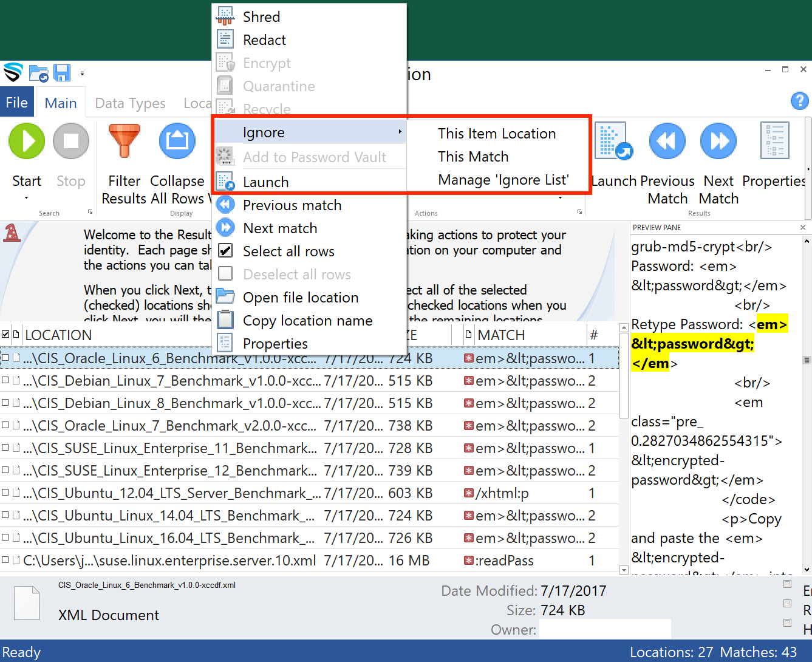This screenshot has width=812, height=662.
Task: Check the CIS_Ubuntu_12.04_LTS_Server row checkbox
Action: coord(5,493)
